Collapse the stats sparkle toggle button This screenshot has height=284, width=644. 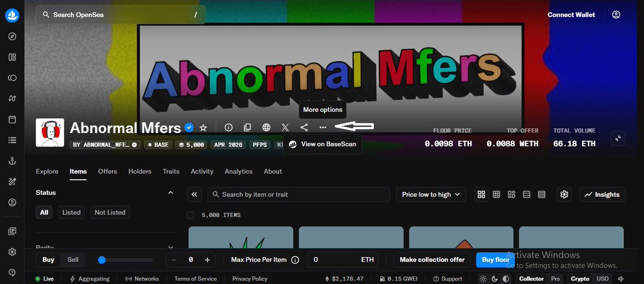pyautogui.click(x=618, y=139)
